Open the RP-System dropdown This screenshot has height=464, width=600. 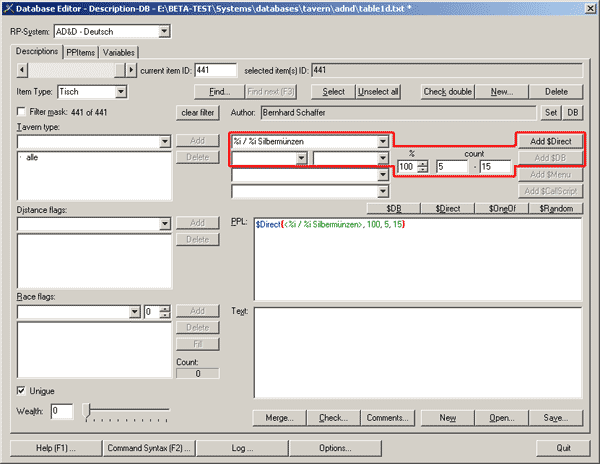tap(164, 32)
